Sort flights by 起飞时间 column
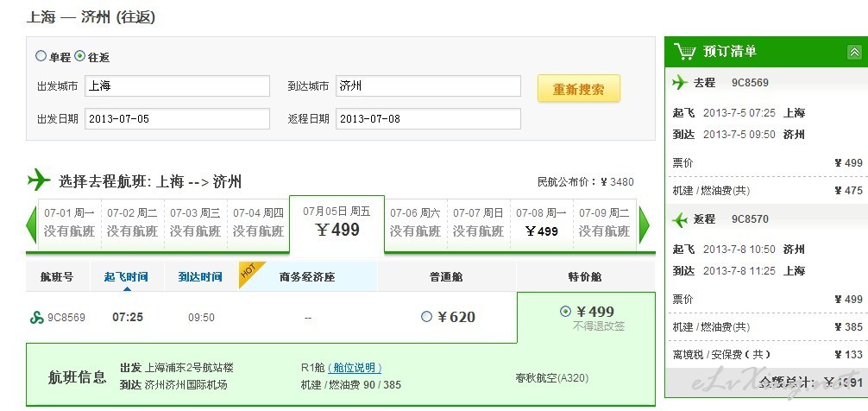Screen dimensions: 868x411 tap(126, 277)
